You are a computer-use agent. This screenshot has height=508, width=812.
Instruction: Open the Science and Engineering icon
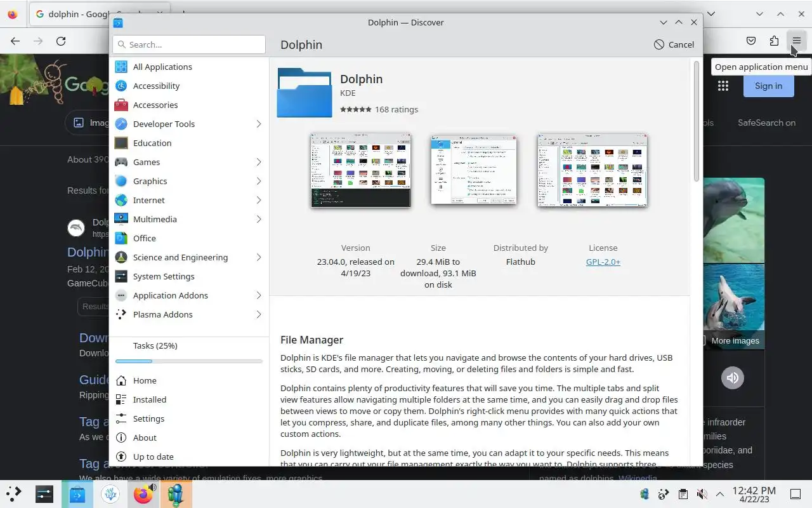click(121, 257)
